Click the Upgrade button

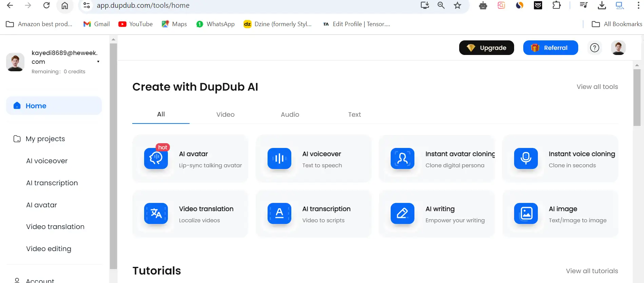pos(486,48)
